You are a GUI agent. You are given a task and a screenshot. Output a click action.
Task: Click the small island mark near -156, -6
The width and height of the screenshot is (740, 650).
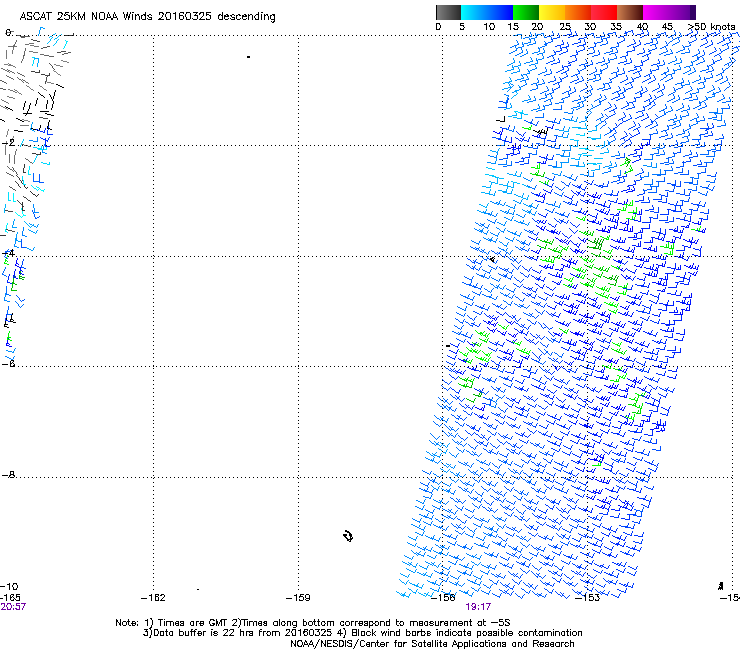448,346
